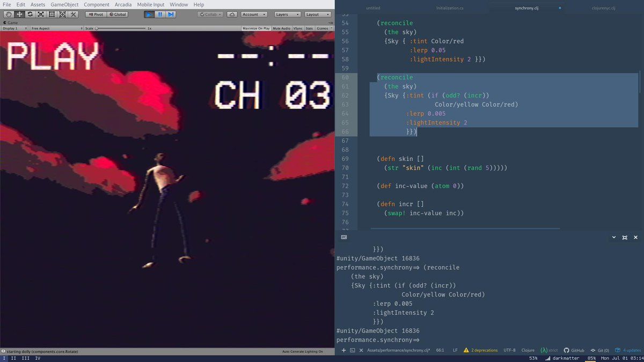Open the Arcadia menu

click(x=123, y=4)
